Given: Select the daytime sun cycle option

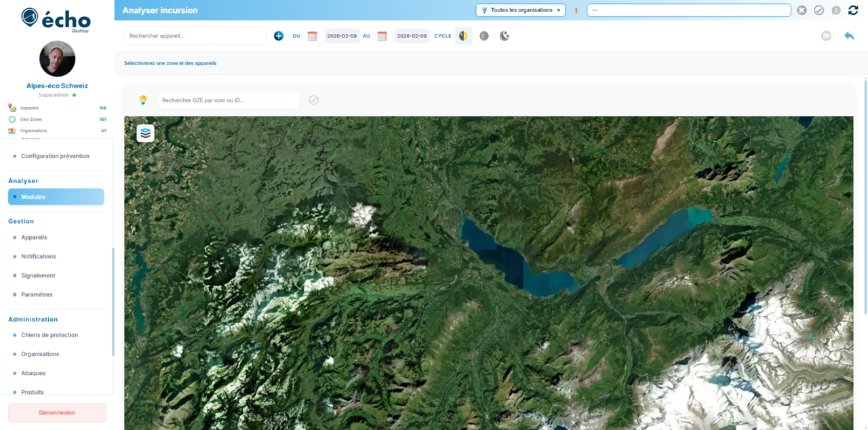Looking at the screenshot, I should (x=484, y=36).
